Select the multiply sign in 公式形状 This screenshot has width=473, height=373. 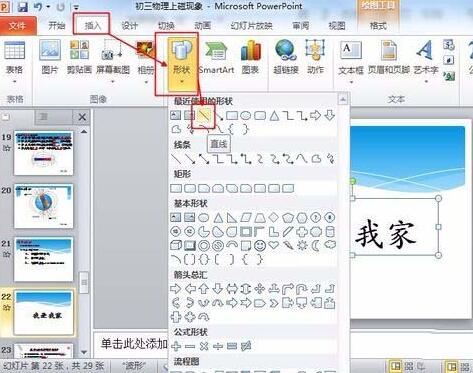pos(204,346)
